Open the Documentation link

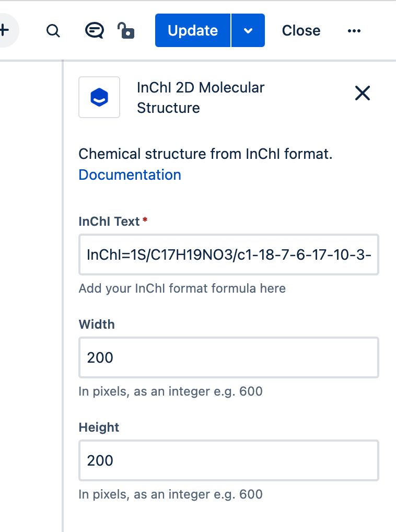pyautogui.click(x=130, y=175)
